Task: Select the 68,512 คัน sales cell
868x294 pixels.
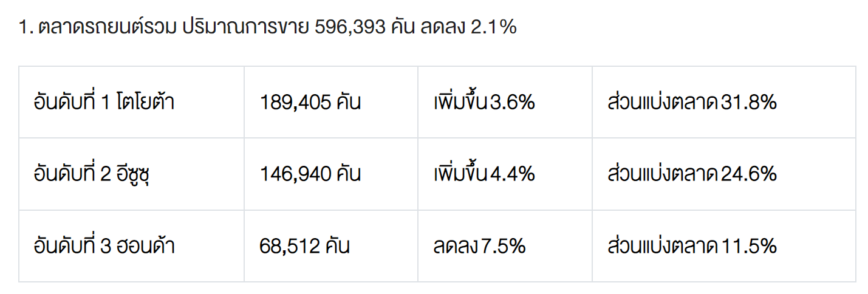Action: tap(304, 247)
